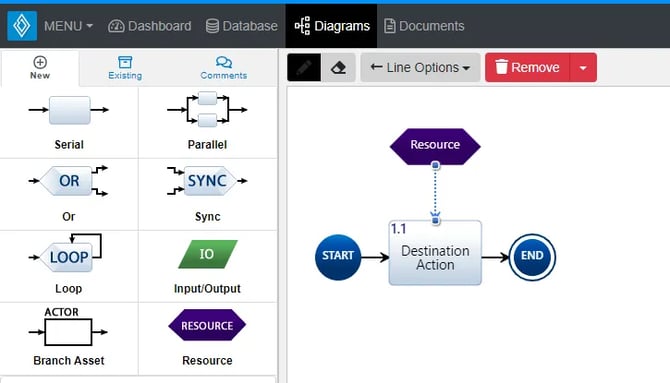Viewport: 670px width, 383px height.
Task: Activate the pencil draw tool
Action: 304,68
